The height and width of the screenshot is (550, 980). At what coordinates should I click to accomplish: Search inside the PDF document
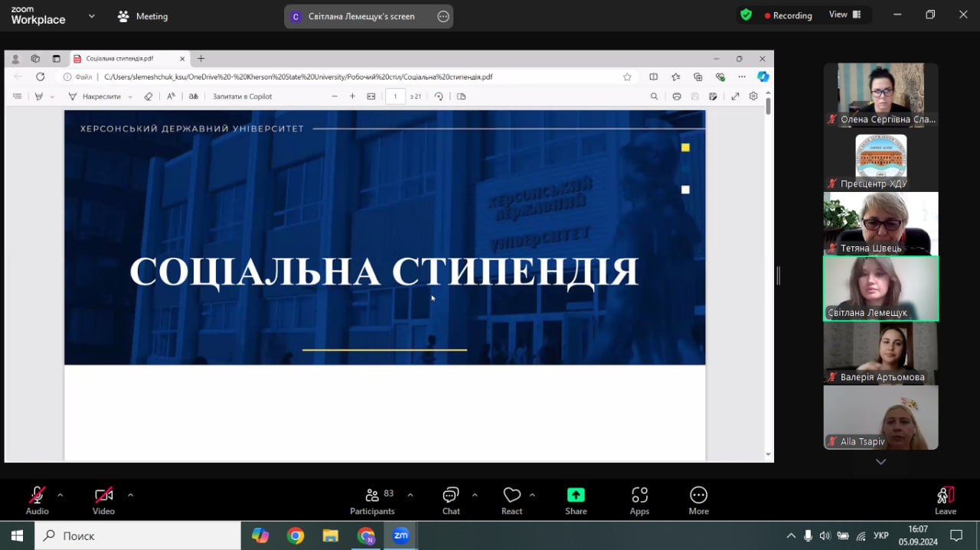(654, 96)
